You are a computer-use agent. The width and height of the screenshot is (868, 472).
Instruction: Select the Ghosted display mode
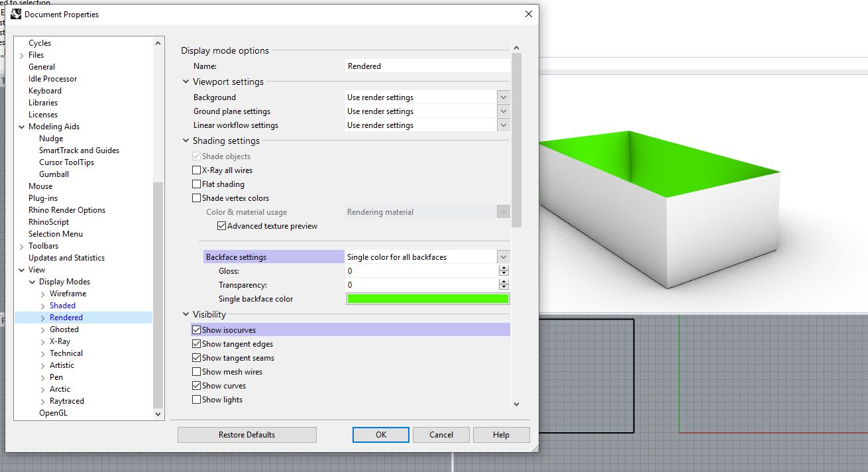[64, 329]
